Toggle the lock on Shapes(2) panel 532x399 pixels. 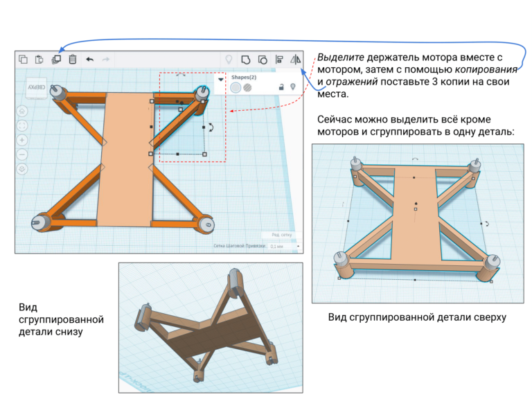coord(281,87)
